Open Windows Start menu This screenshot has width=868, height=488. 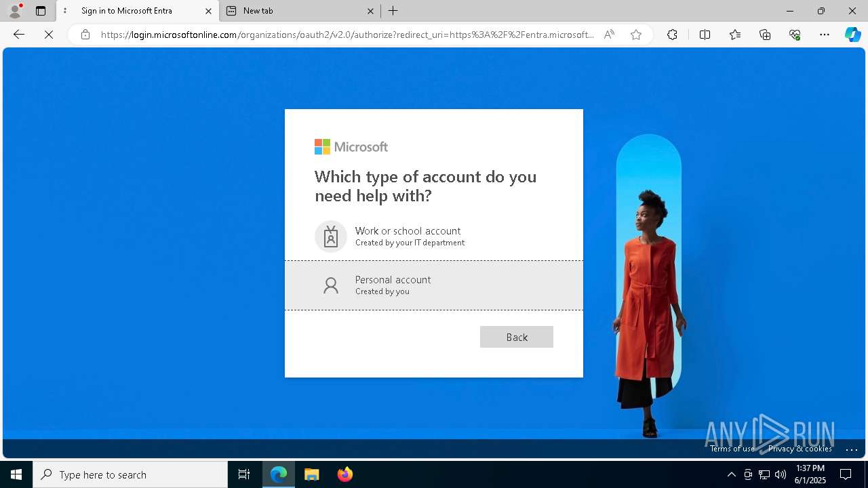point(16,474)
